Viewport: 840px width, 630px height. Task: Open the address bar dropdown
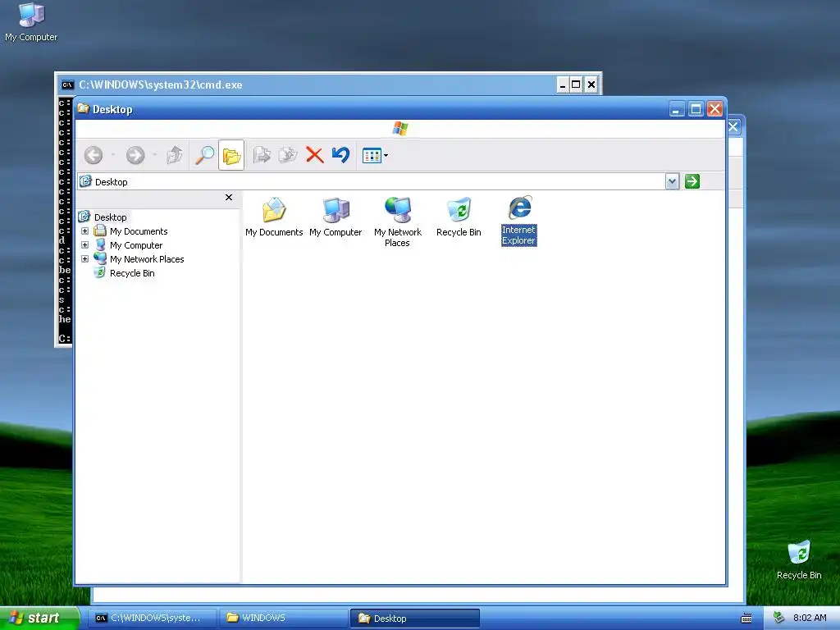673,181
